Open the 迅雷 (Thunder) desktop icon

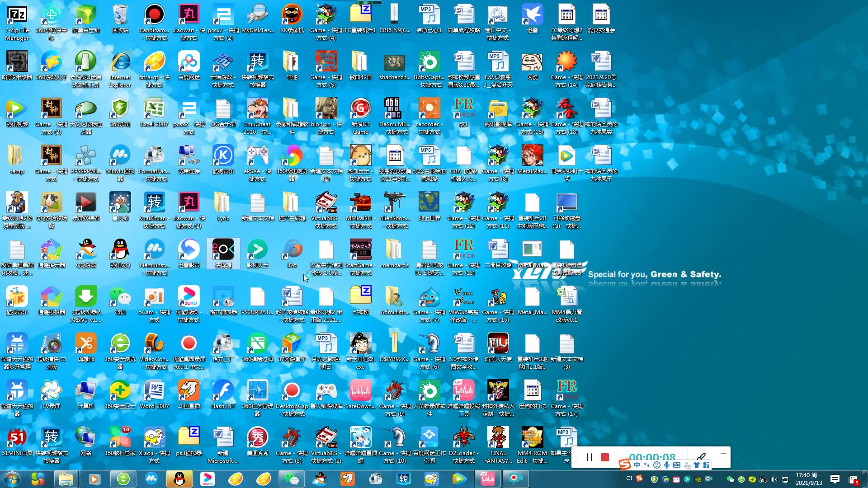pyautogui.click(x=533, y=19)
